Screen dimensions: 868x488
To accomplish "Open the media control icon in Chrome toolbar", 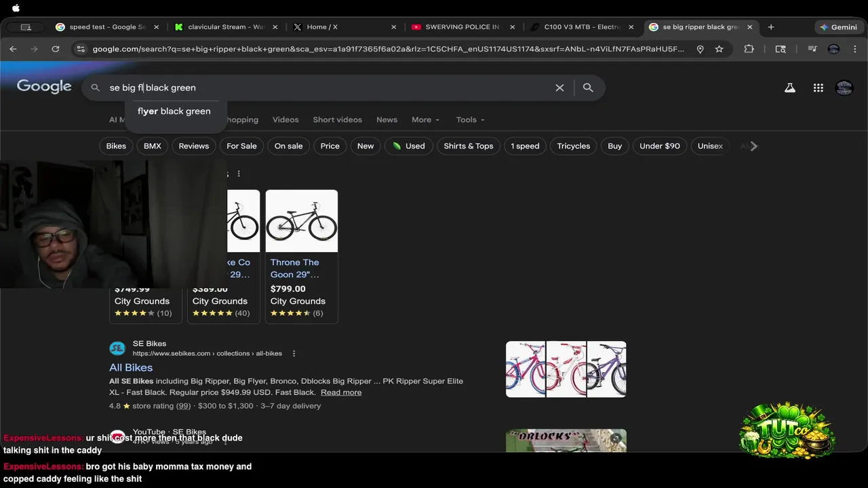I will pos(812,49).
